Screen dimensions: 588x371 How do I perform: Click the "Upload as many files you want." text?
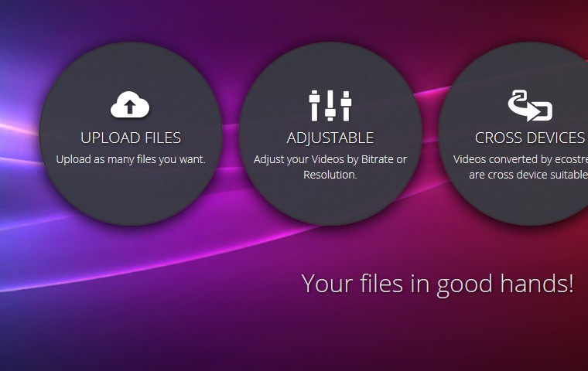131,160
